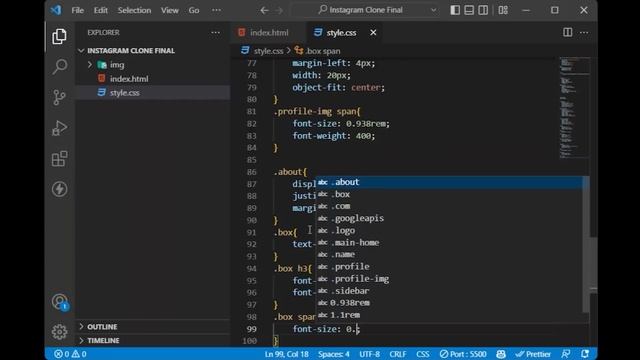Collapse the INSTAGRAM CLONE FINAL folder section
The width and height of the screenshot is (640, 360).
[153, 51]
